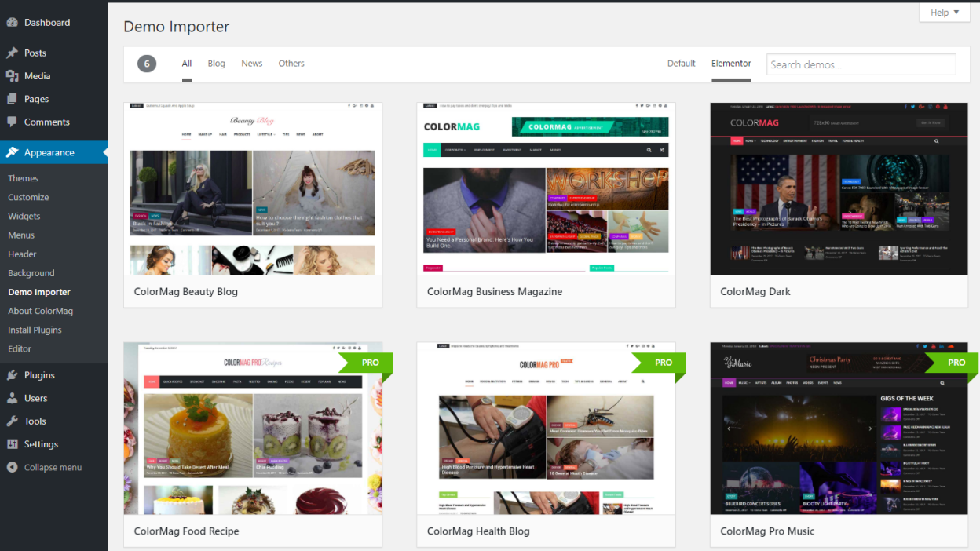
Task: Open the Tools wrench icon
Action: point(12,421)
